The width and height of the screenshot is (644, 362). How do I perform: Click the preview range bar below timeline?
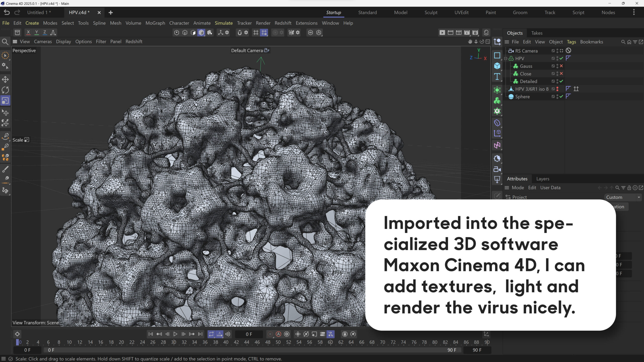click(x=252, y=350)
